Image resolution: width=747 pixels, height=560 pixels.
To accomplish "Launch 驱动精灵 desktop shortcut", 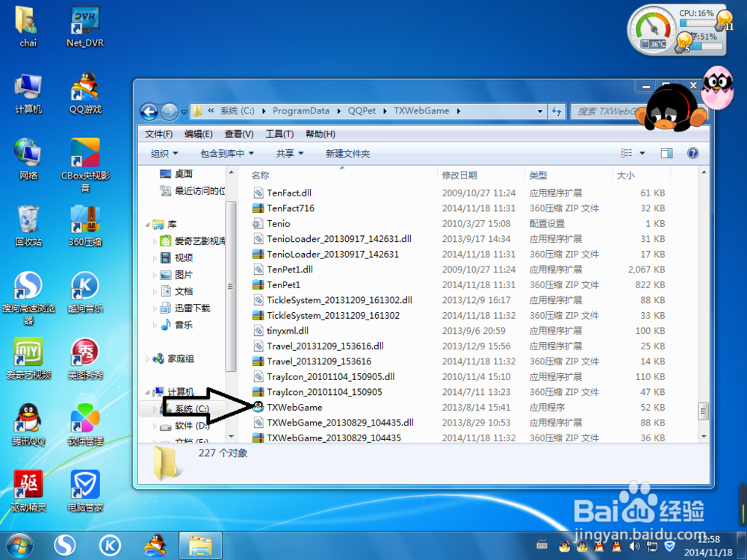I will (28, 491).
